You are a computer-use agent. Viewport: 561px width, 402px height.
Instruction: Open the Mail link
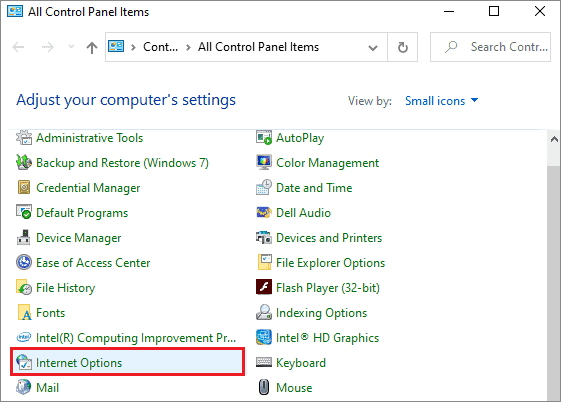pyautogui.click(x=48, y=388)
